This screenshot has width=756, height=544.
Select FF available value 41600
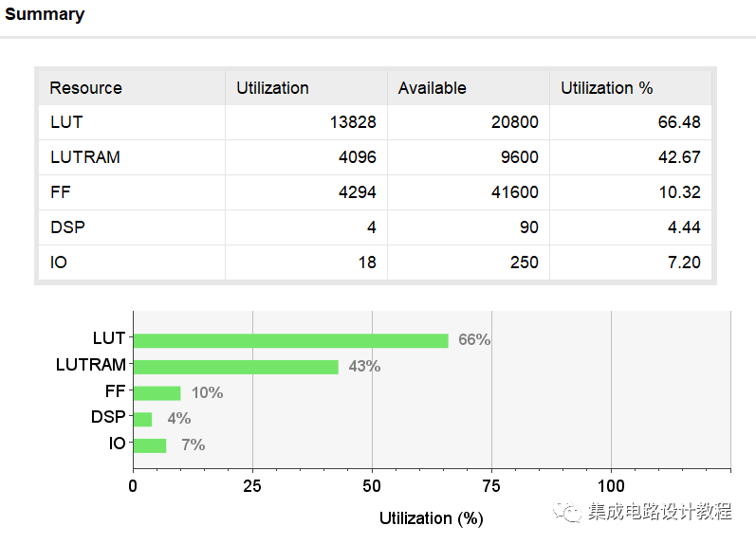click(x=514, y=192)
